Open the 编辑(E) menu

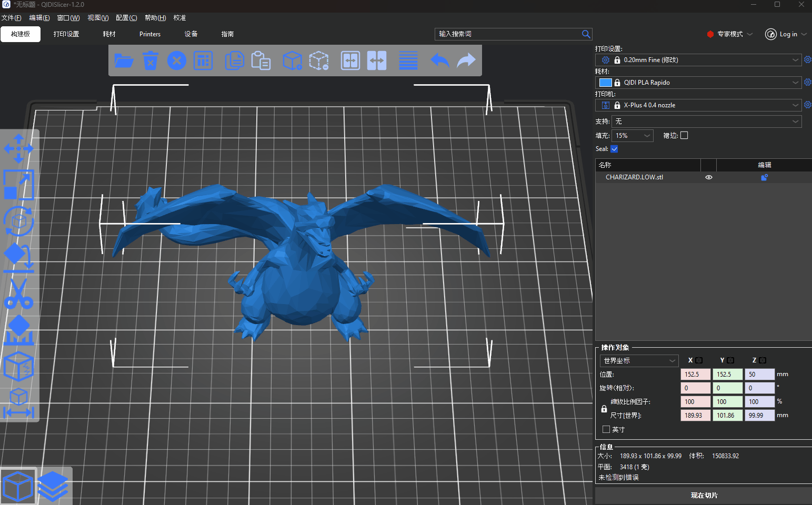[39, 18]
